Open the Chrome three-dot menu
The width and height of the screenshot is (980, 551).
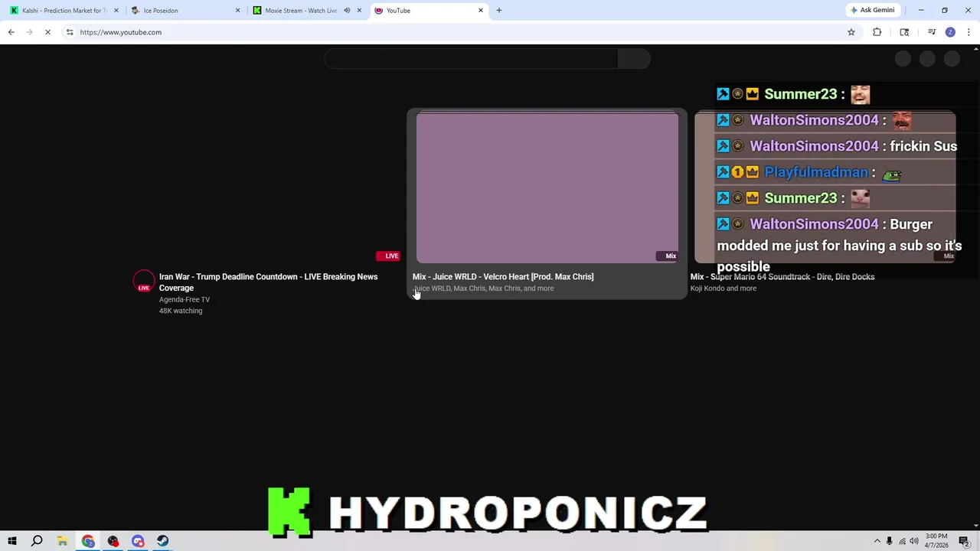point(969,32)
